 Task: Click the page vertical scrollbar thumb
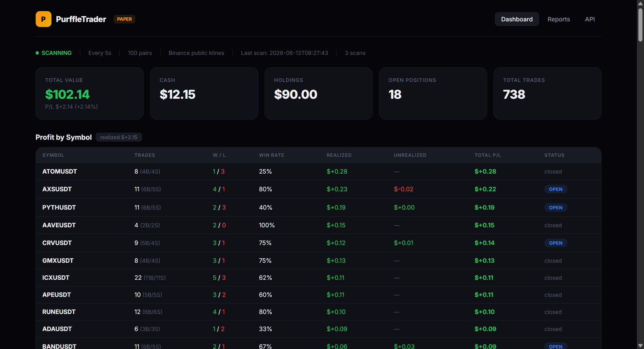point(640,24)
